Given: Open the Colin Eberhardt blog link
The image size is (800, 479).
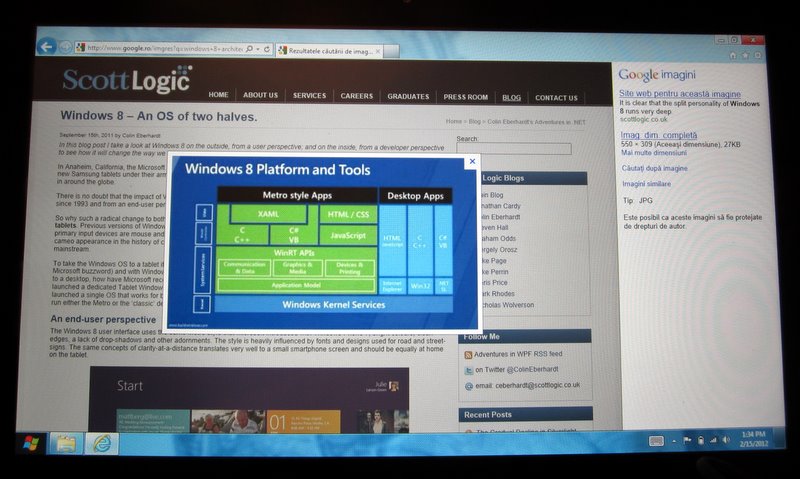Looking at the screenshot, I should point(501,217).
